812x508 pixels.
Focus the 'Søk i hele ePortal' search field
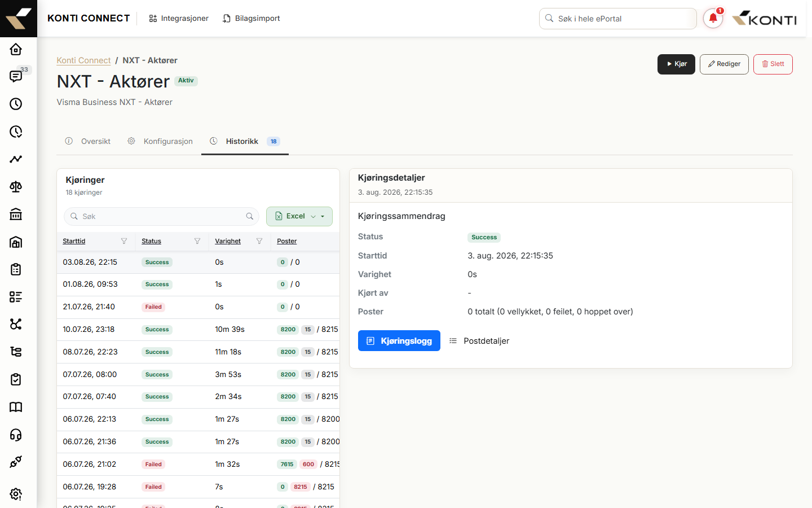click(x=618, y=19)
